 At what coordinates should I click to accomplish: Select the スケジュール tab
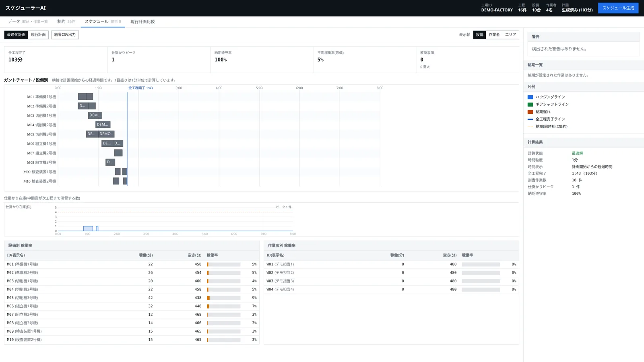click(103, 22)
